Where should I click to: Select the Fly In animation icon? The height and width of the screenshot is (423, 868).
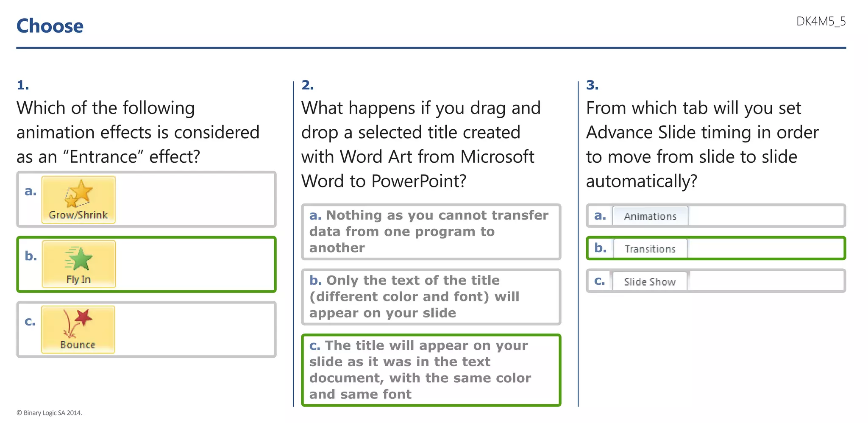79,264
